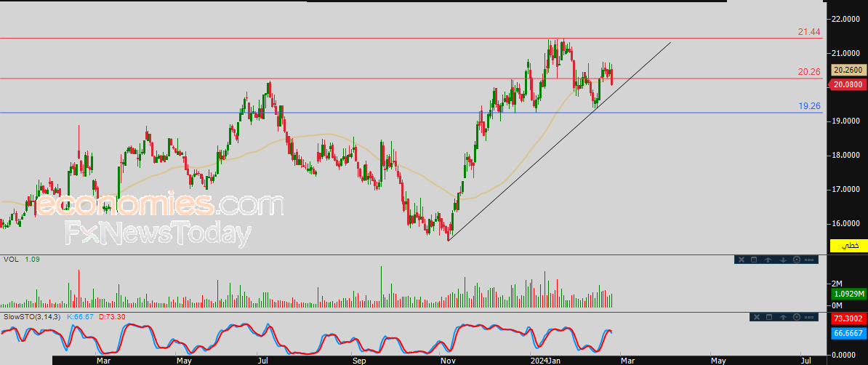Select the black ascending trendline
868x365 pixels.
coord(559,141)
